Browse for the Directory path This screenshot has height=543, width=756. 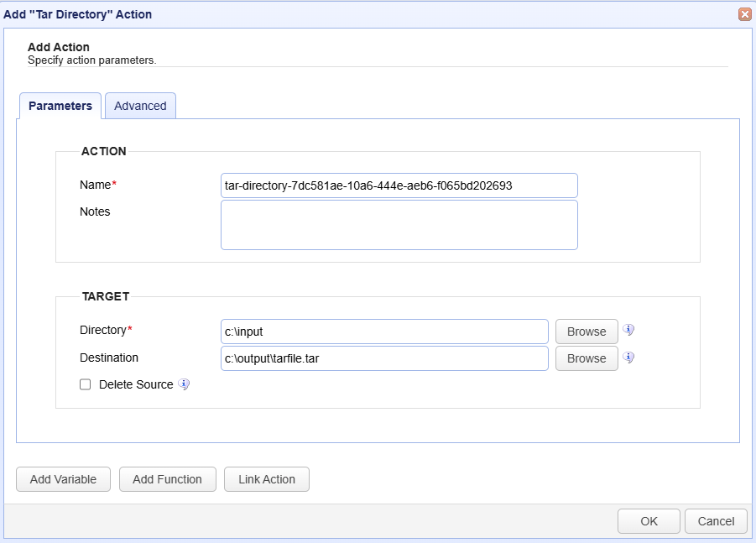[x=587, y=332]
